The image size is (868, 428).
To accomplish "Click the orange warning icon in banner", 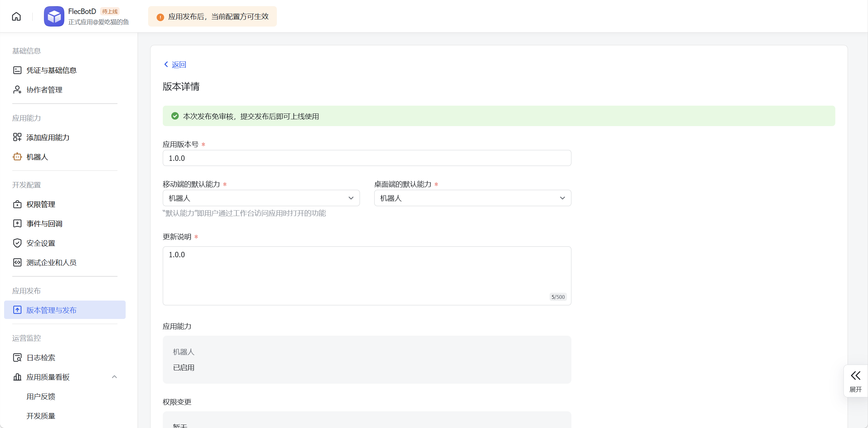I will point(160,17).
